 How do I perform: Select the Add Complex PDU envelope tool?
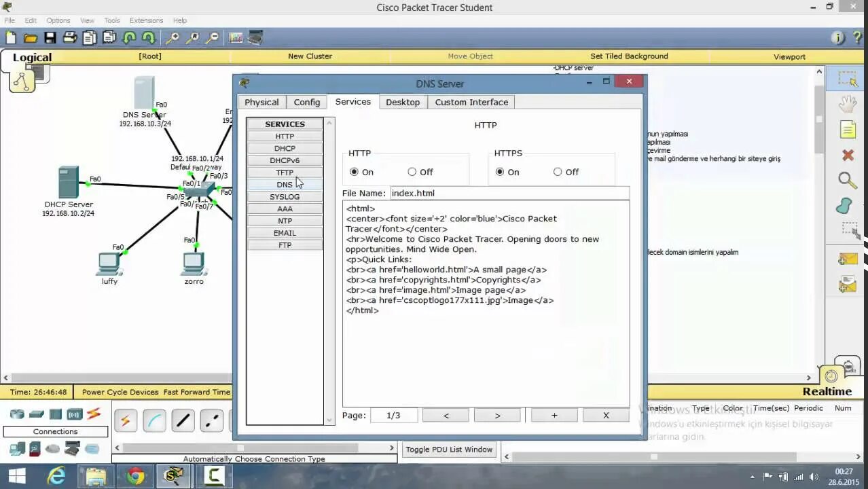[848, 284]
